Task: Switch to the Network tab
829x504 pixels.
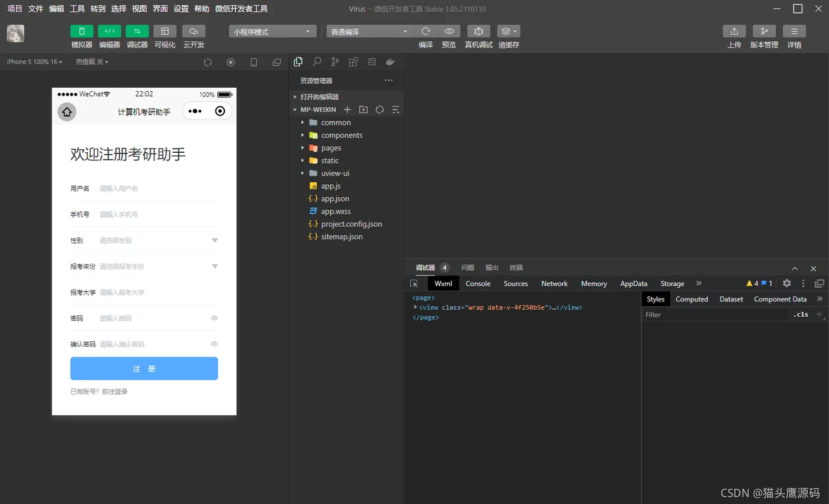Action: pos(554,284)
